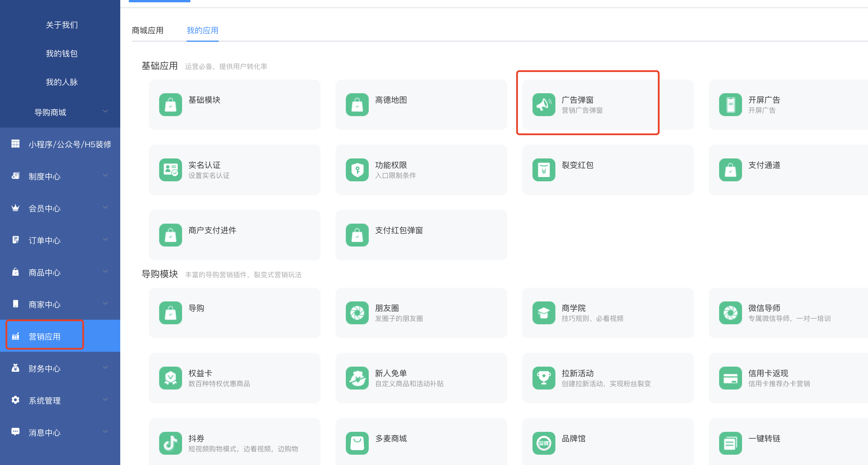
Task: Click the 开屏广告 phone icon
Action: click(x=731, y=105)
